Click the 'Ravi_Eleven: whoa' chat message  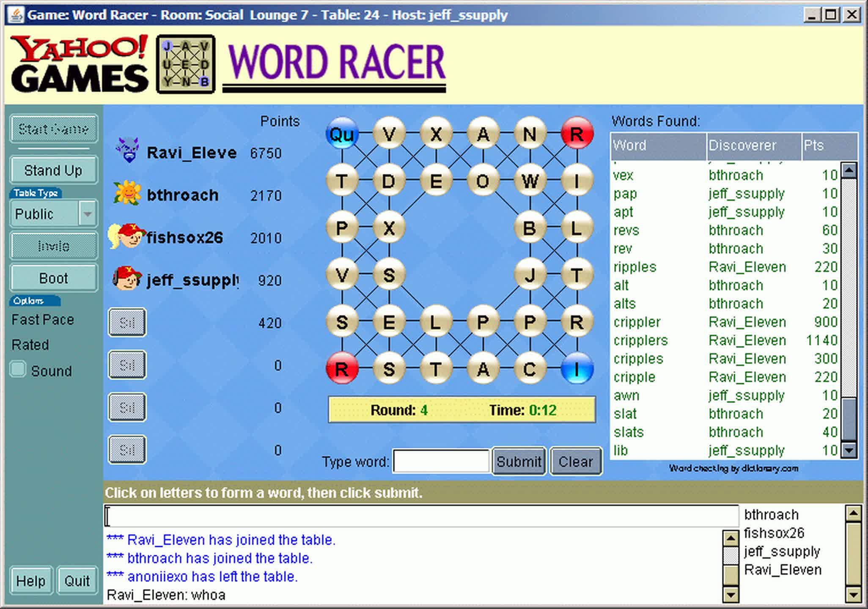tap(166, 595)
